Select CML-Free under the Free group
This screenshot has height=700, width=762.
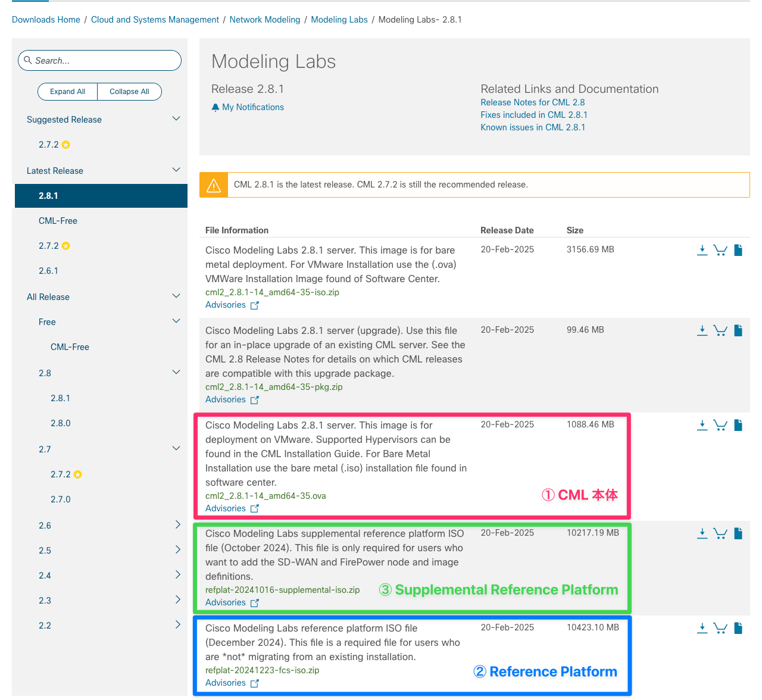tap(70, 347)
